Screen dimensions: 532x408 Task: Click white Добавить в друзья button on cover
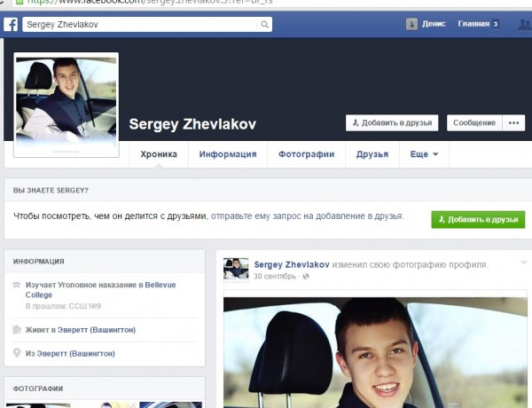tap(389, 123)
